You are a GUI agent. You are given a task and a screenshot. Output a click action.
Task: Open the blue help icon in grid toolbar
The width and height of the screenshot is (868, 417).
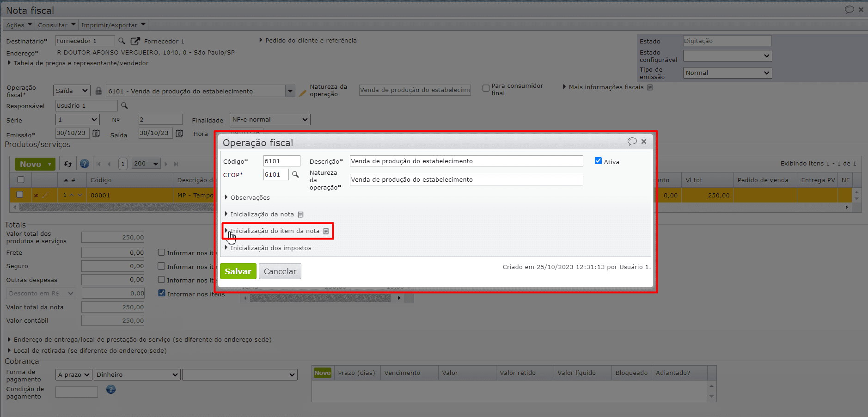[84, 164]
